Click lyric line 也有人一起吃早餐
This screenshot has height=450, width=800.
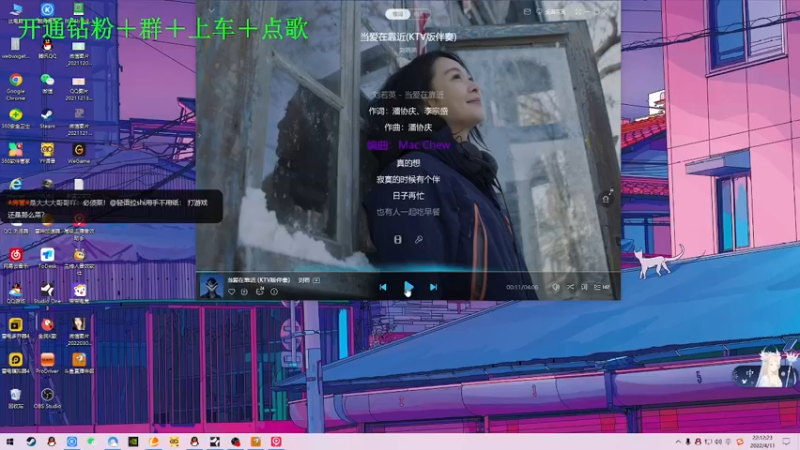408,212
